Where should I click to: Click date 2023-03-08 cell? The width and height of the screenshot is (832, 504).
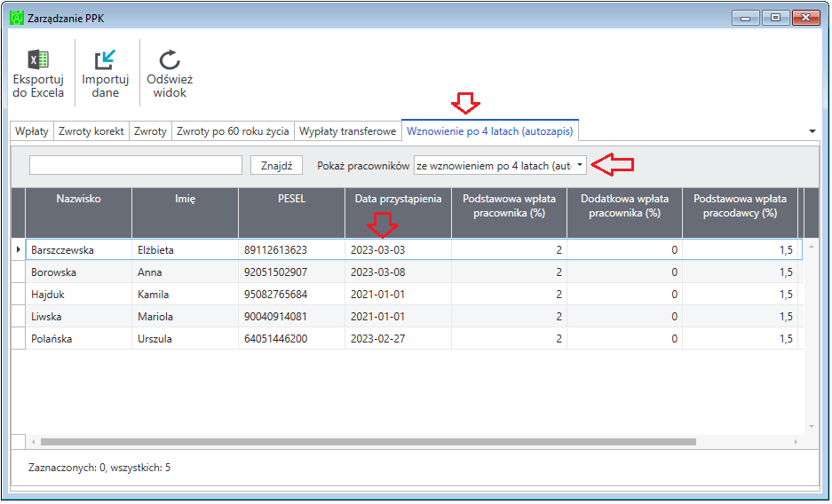click(x=398, y=272)
